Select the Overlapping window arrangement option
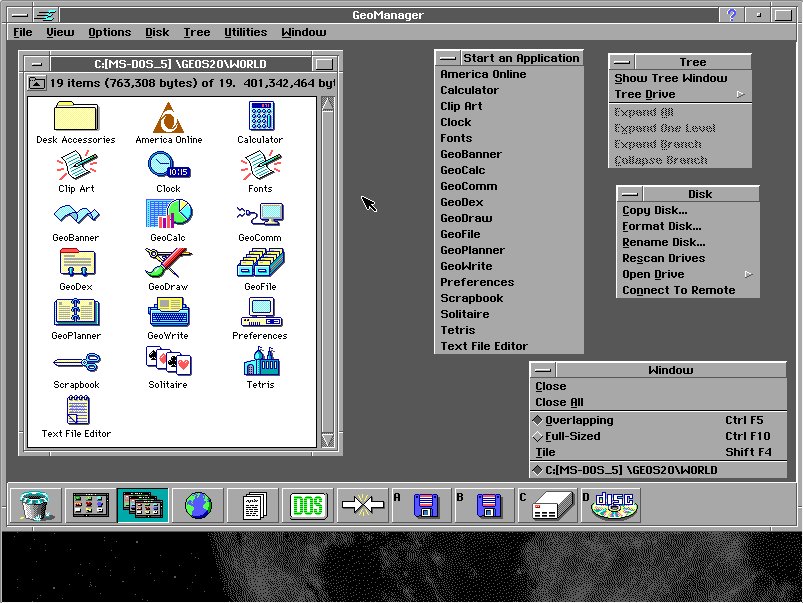 (x=658, y=420)
